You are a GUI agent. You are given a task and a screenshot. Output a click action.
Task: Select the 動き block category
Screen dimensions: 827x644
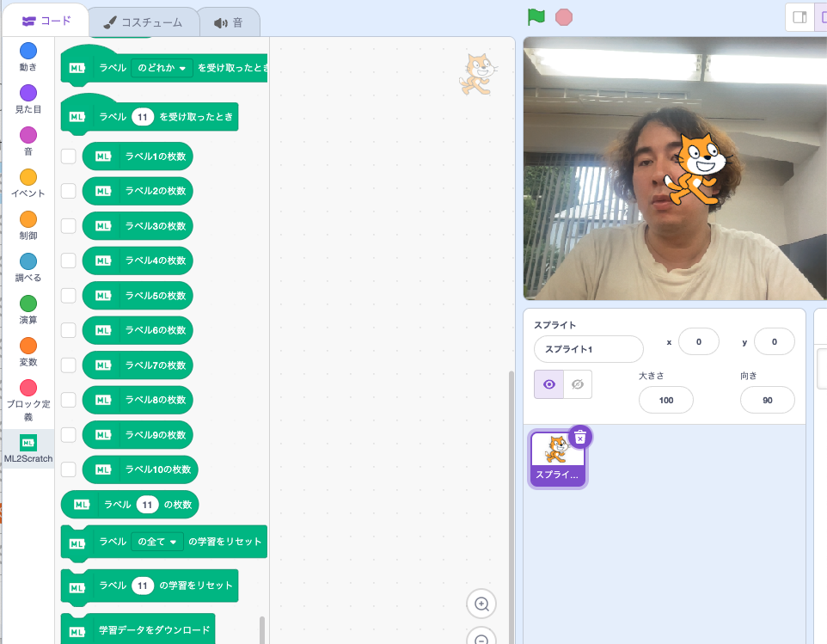[x=28, y=57]
